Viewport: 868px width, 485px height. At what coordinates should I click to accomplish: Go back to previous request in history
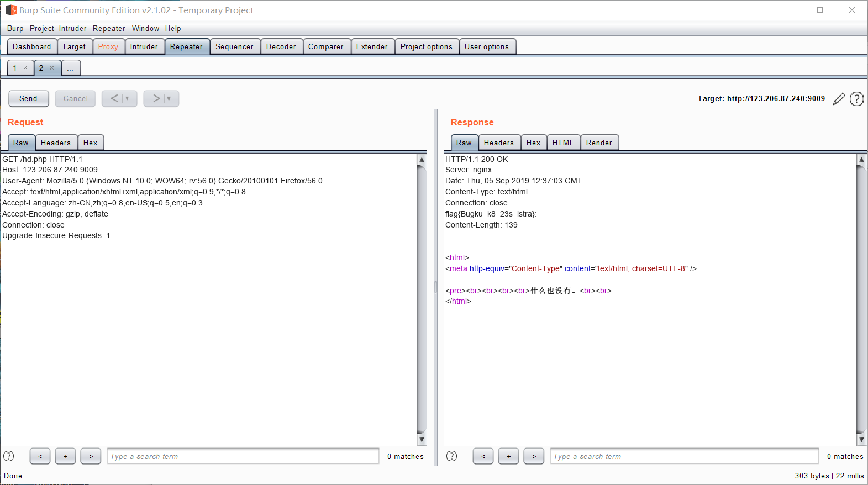[x=114, y=98]
